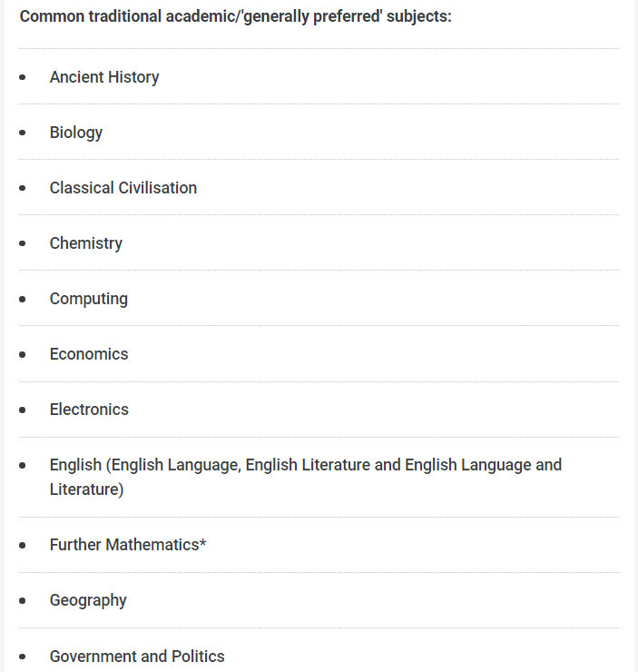Click the bullet beside Ancient History
The height and width of the screenshot is (672, 638).
23,78
